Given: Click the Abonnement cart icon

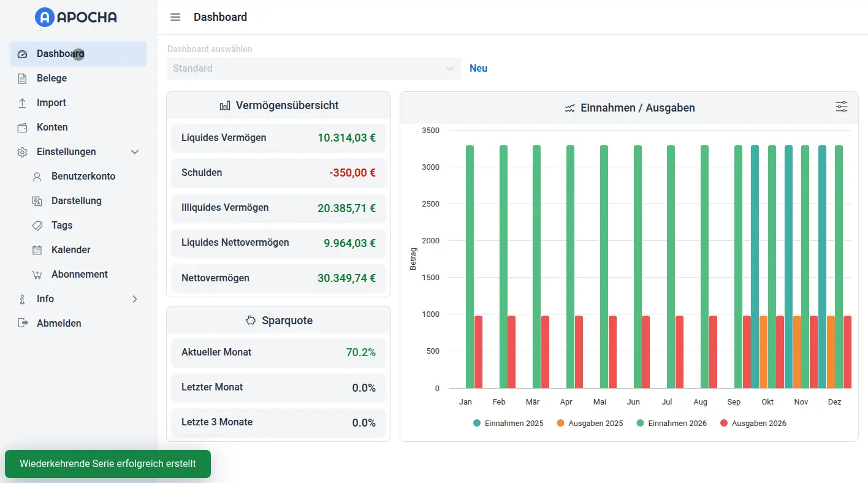Looking at the screenshot, I should tap(37, 275).
